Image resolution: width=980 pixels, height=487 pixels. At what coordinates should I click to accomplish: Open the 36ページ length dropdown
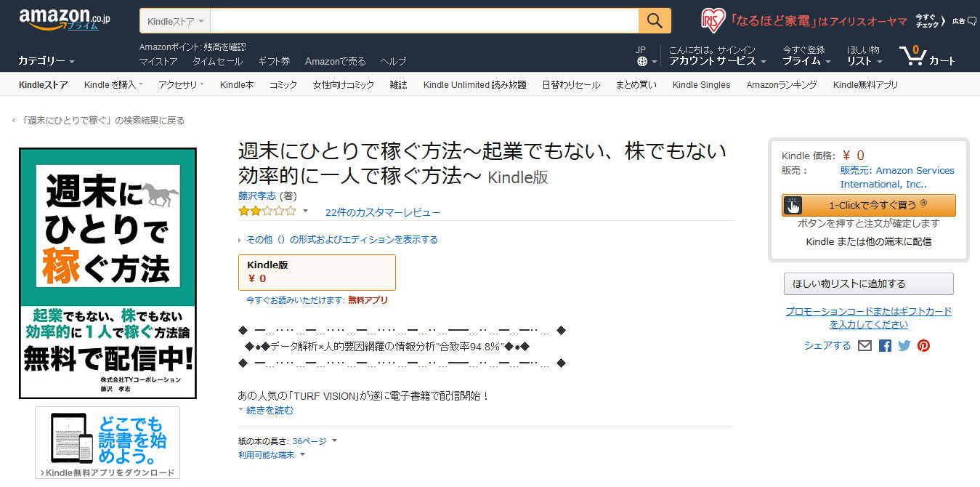pyautogui.click(x=314, y=441)
